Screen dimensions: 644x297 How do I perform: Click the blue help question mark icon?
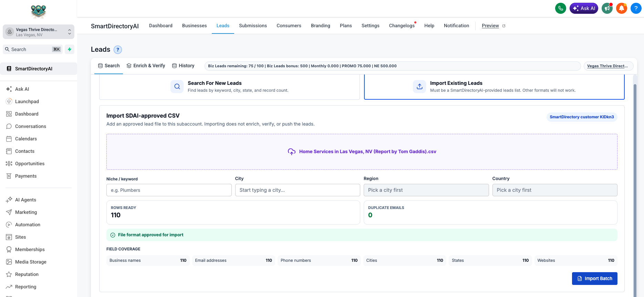point(636,8)
